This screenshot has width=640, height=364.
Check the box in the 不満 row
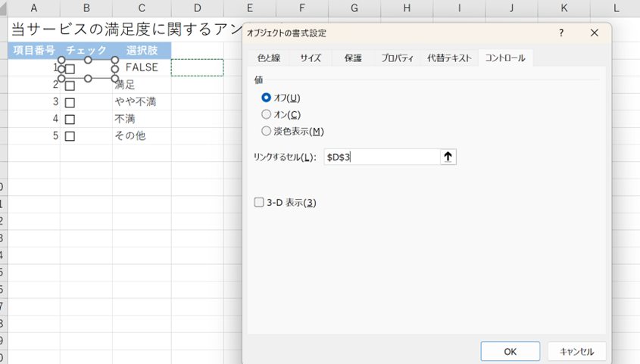click(70, 120)
